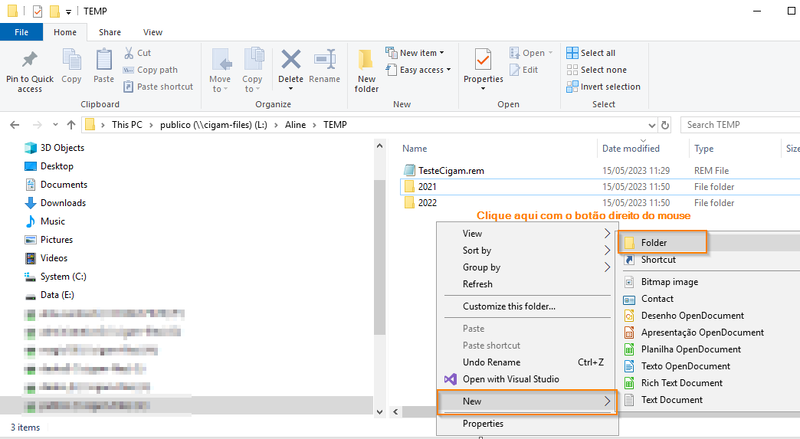
Task: Create a new Folder from submenu
Action: click(x=662, y=242)
